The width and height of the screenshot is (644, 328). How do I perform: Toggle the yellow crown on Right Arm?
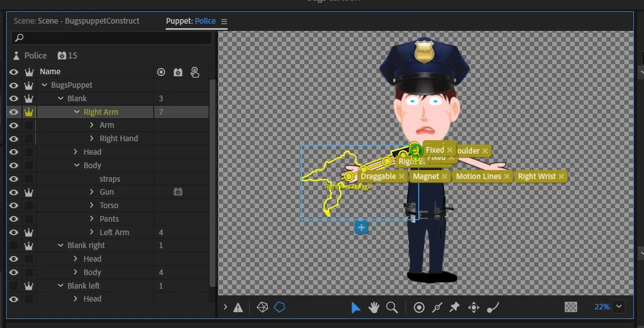coord(29,112)
